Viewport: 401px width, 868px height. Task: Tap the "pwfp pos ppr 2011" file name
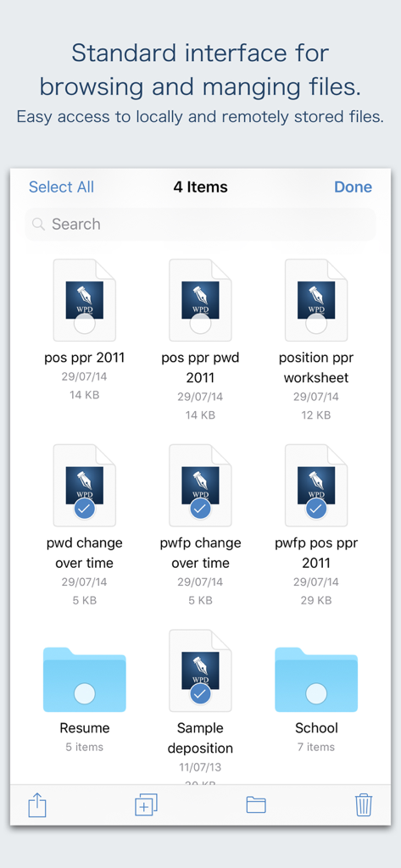click(x=316, y=553)
